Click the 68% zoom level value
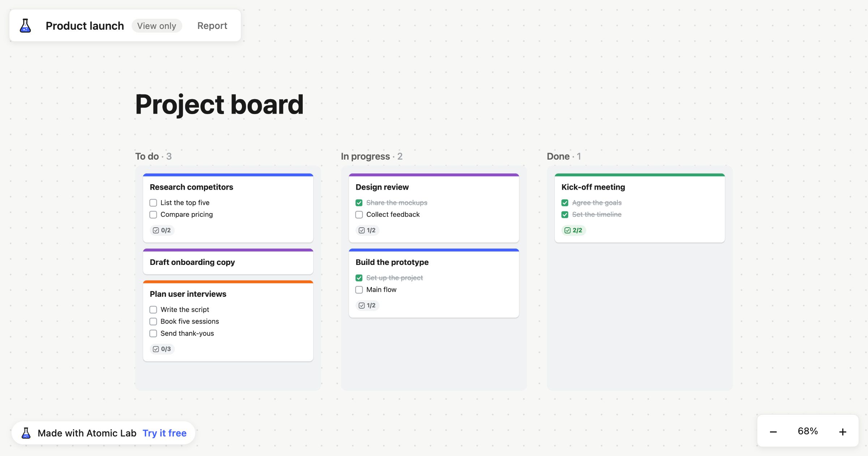 pyautogui.click(x=808, y=431)
